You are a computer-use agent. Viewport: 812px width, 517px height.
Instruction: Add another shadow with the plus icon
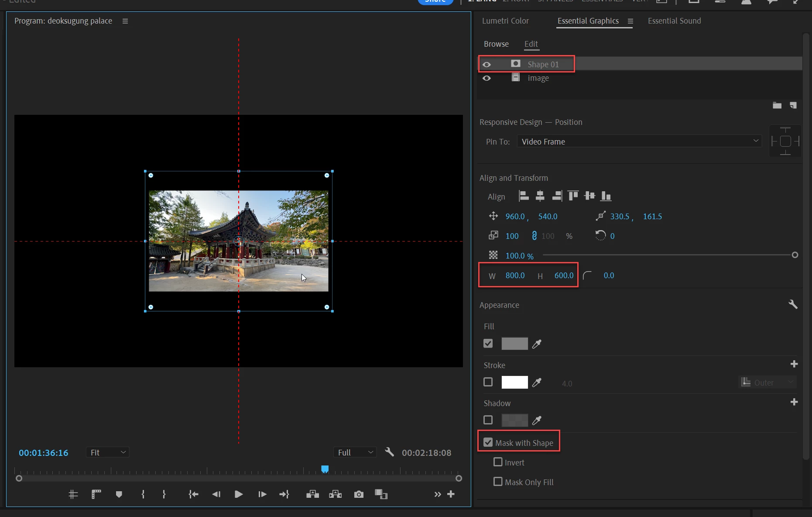point(794,402)
